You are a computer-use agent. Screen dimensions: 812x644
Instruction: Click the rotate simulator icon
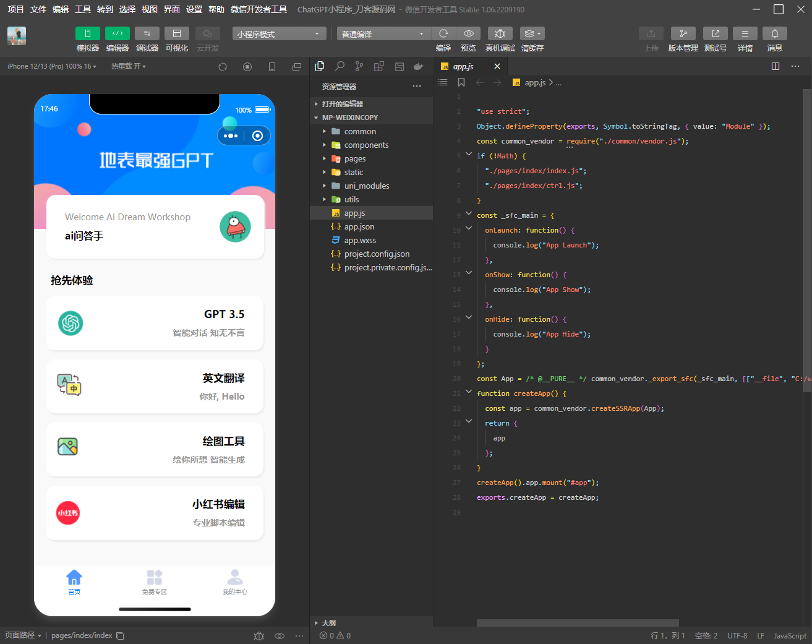[x=222, y=66]
